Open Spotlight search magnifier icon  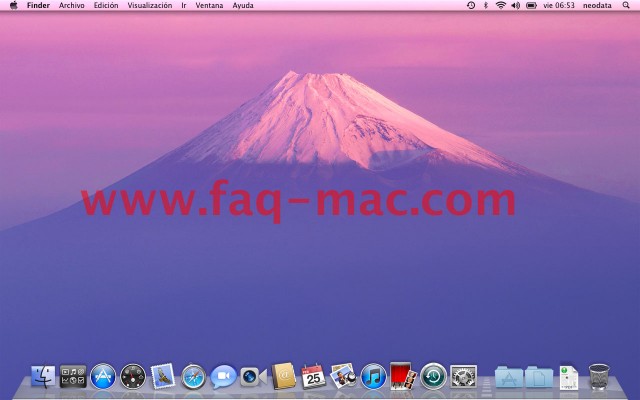pyautogui.click(x=626, y=5)
